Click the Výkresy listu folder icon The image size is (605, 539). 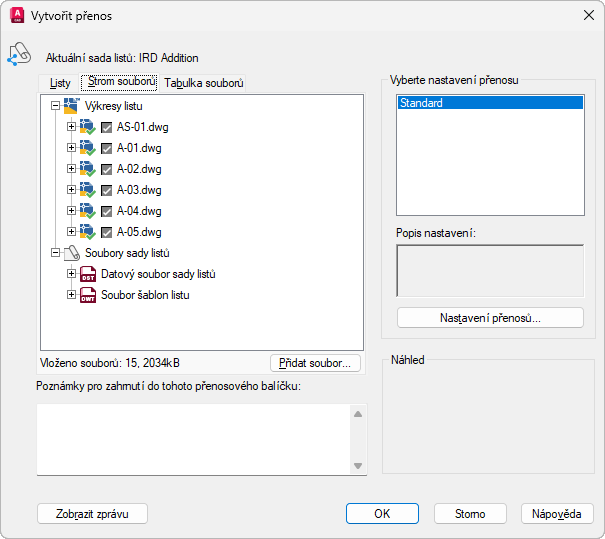[71, 105]
